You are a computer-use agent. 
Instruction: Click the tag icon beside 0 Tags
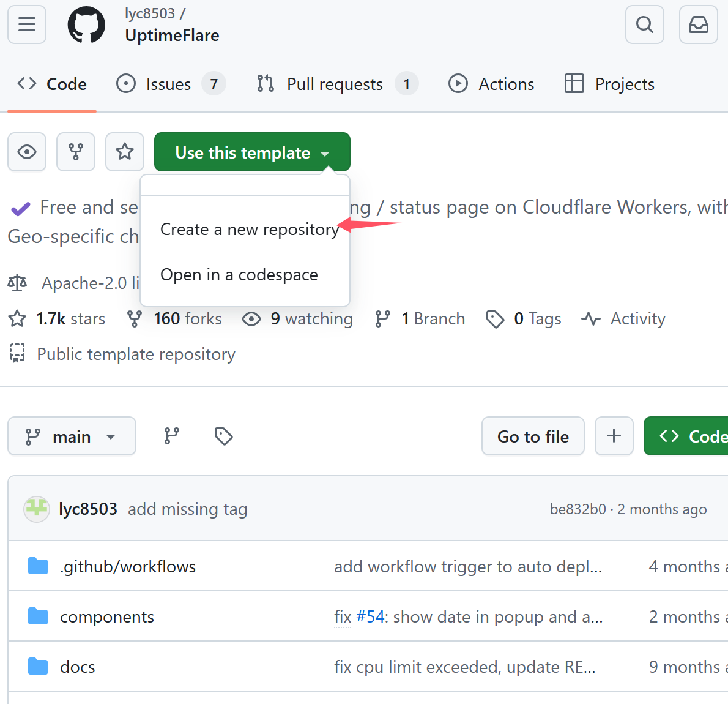(495, 319)
